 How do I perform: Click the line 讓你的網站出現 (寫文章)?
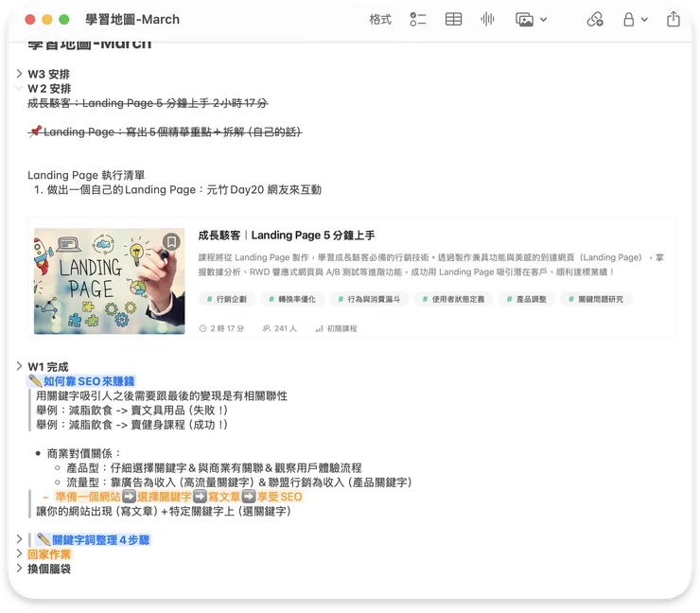(164, 511)
